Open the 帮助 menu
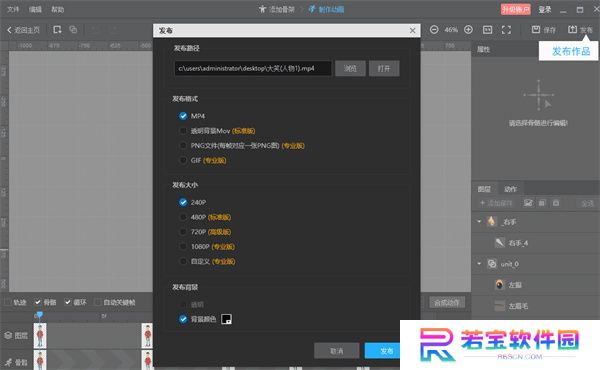600x370 pixels. [x=57, y=9]
